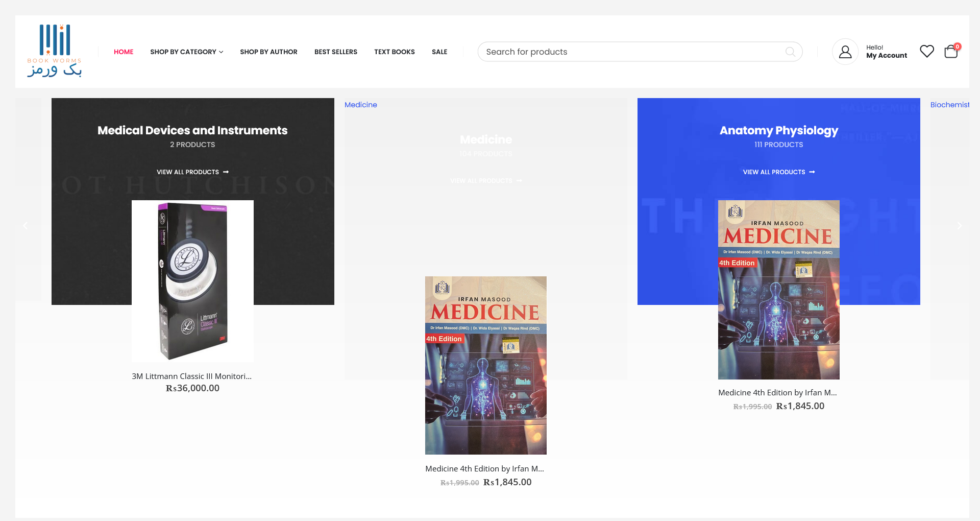Go to previous carousel slide
This screenshot has width=980, height=521.
click(x=25, y=225)
